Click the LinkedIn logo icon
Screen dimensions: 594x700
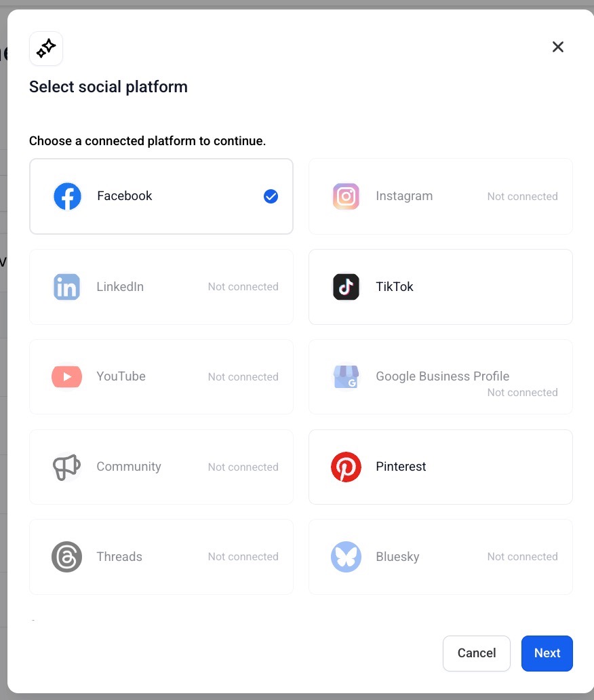(x=66, y=287)
